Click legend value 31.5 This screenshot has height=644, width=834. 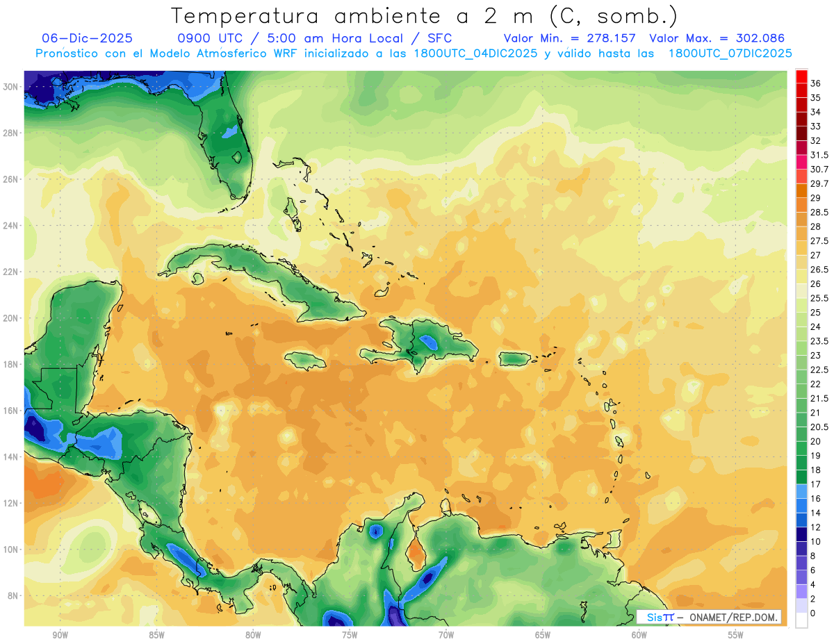pos(819,155)
